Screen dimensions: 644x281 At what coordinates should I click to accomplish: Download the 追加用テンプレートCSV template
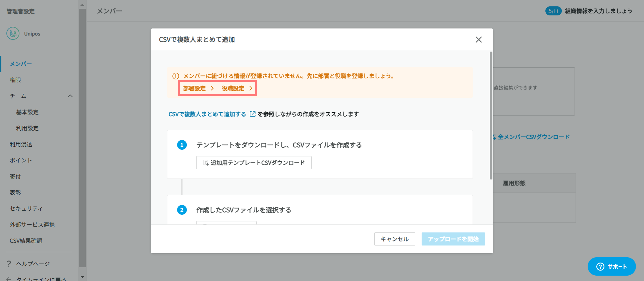tap(254, 162)
